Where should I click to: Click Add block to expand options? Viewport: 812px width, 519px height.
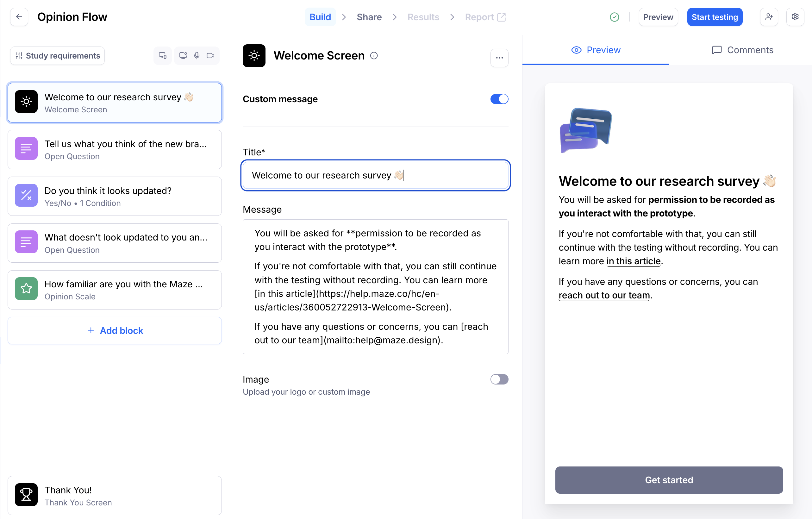115,330
